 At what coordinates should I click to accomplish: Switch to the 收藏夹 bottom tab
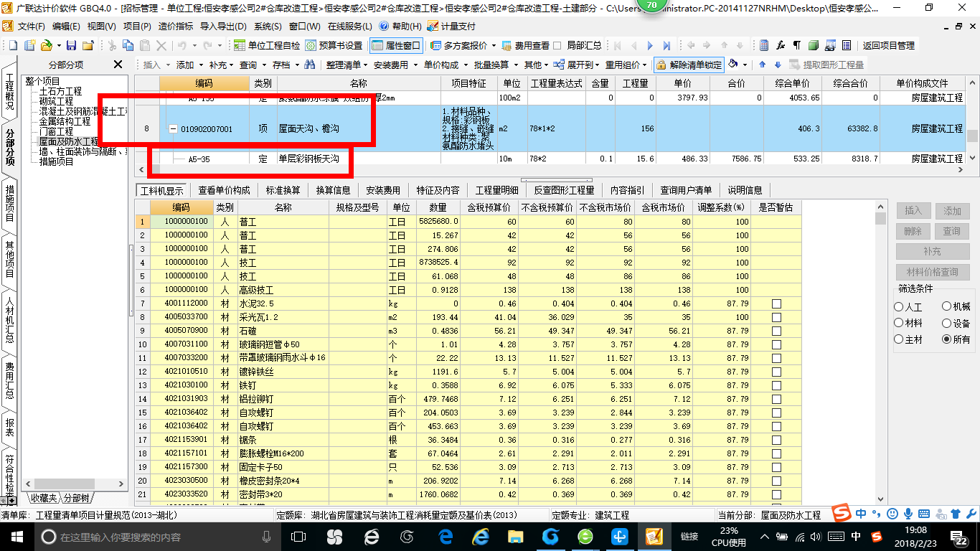click(x=42, y=498)
